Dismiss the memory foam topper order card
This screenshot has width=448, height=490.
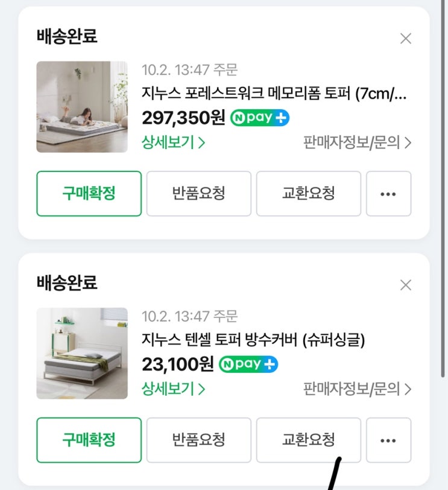pyautogui.click(x=406, y=39)
